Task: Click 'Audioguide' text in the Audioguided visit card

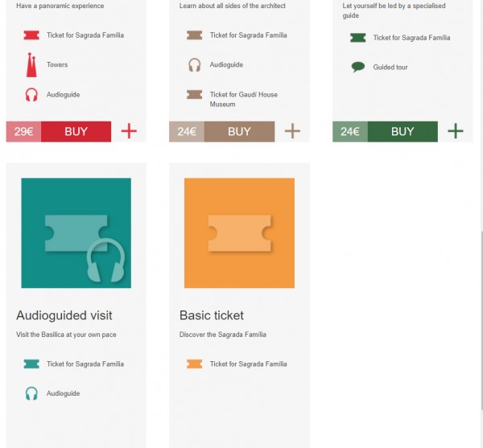Action: (63, 393)
